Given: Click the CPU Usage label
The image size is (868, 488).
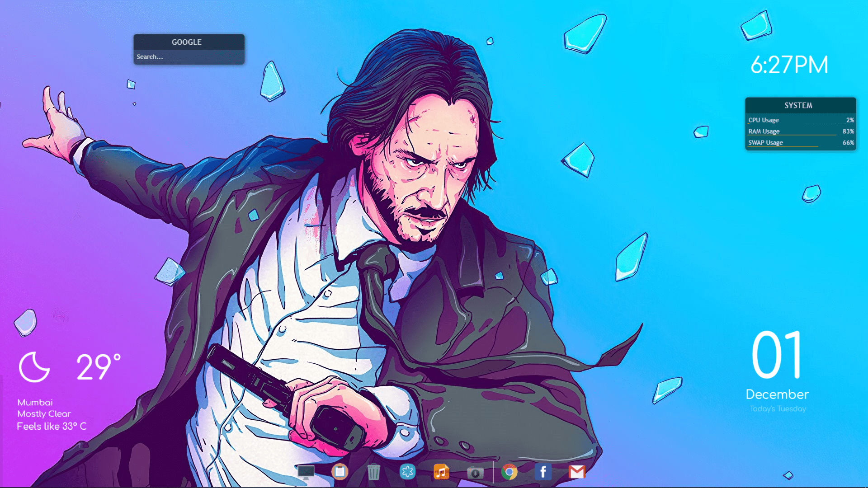Looking at the screenshot, I should pyautogui.click(x=763, y=120).
